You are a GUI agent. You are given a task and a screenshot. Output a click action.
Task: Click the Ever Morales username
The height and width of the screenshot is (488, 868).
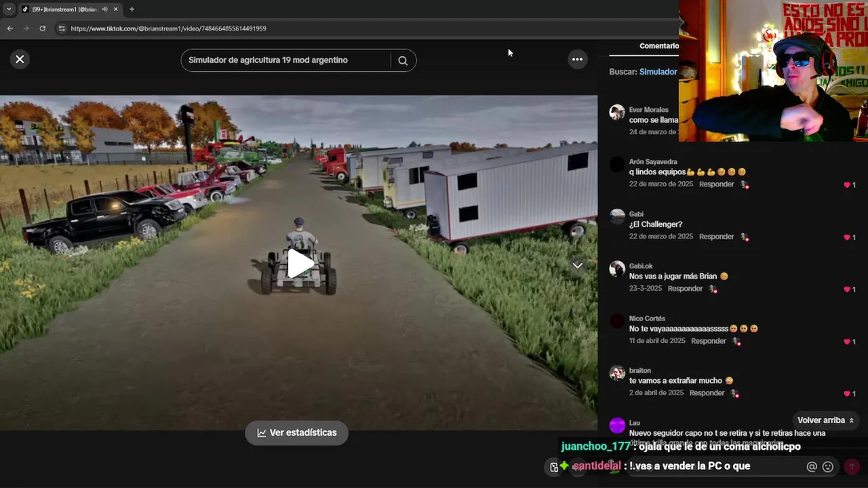point(648,110)
